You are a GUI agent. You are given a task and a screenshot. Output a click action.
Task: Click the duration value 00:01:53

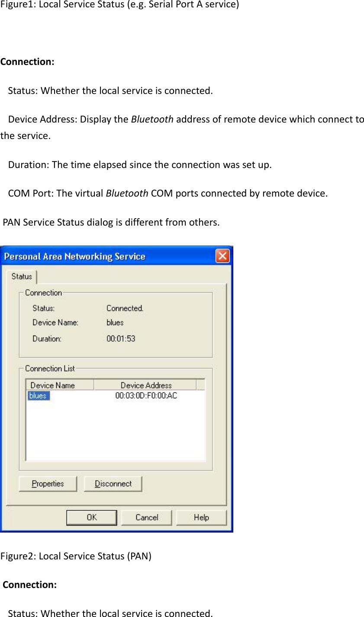click(121, 339)
